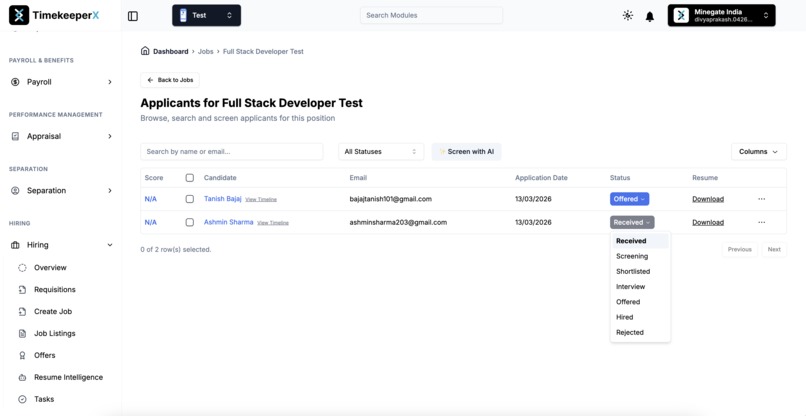Click the Separation person icon

coord(15,190)
